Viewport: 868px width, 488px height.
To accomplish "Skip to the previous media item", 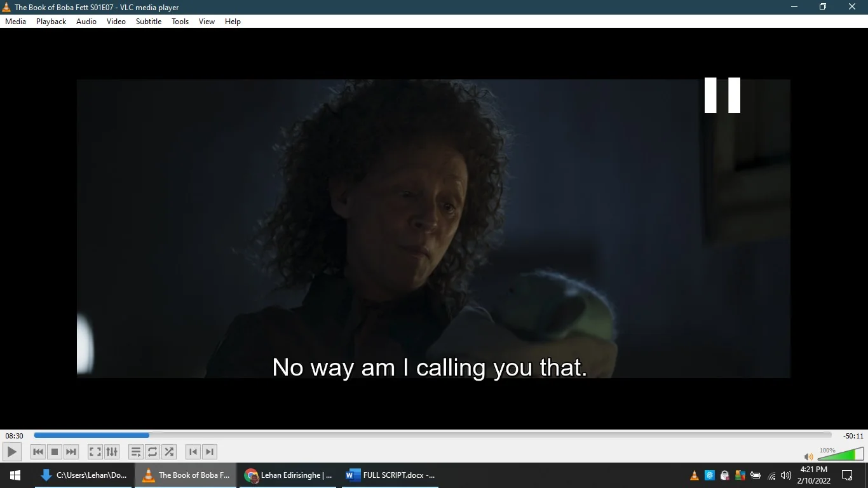I will click(38, 452).
